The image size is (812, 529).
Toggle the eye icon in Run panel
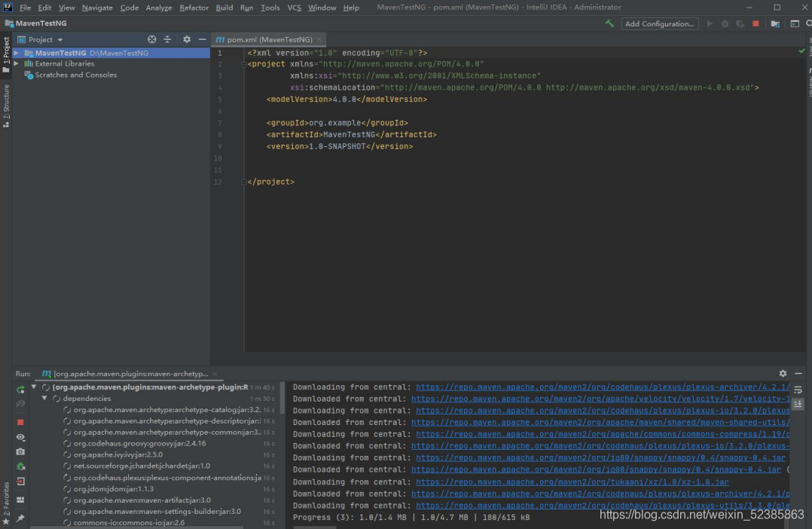pyautogui.click(x=20, y=437)
